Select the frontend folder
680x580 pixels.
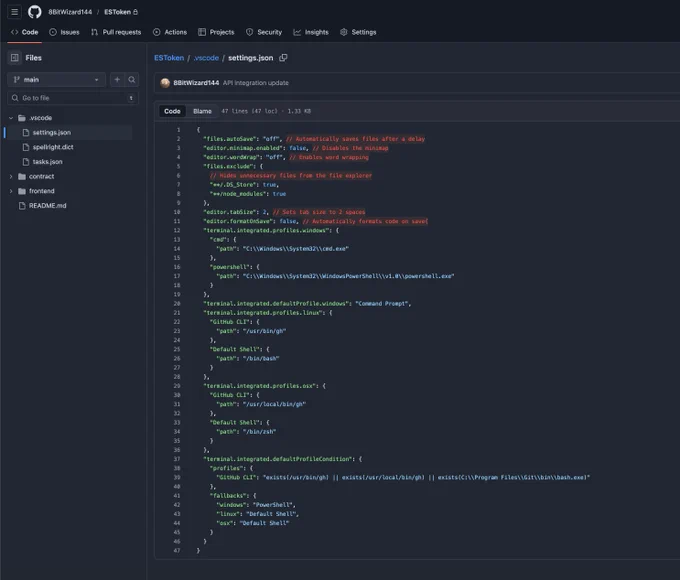point(42,191)
